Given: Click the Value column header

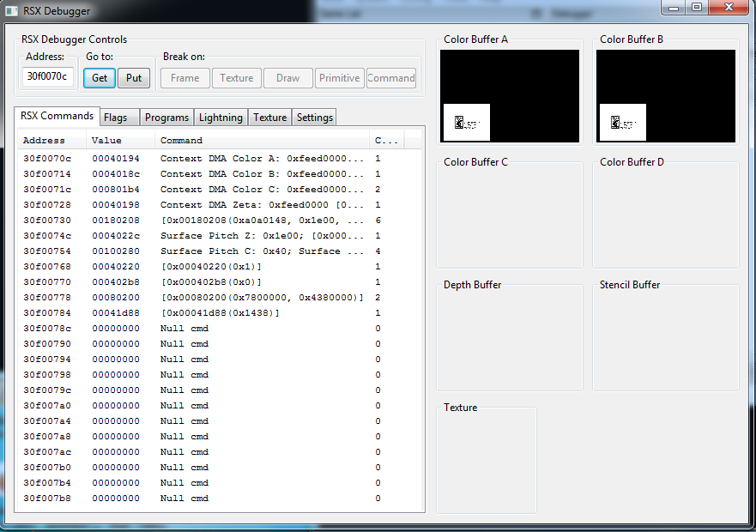Looking at the screenshot, I should (107, 140).
